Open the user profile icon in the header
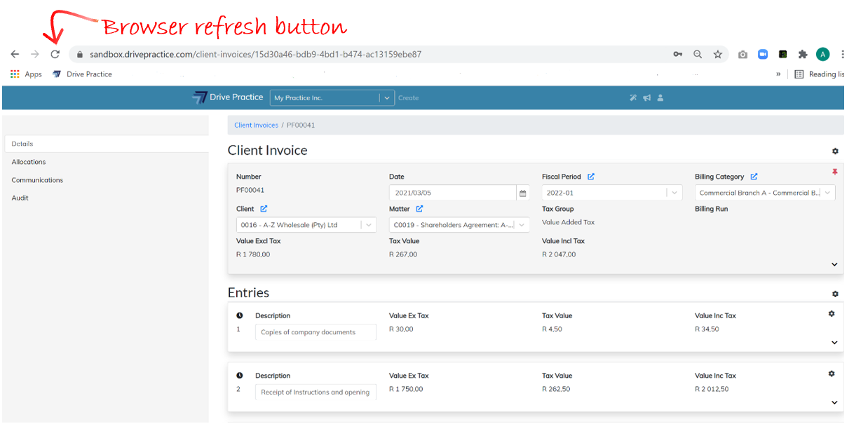868x438 pixels. point(660,98)
